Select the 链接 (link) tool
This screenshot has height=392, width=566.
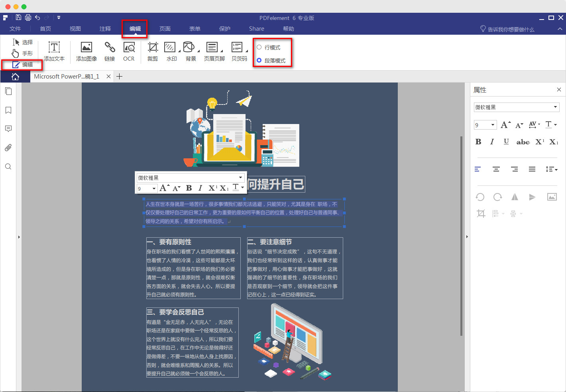pos(110,51)
